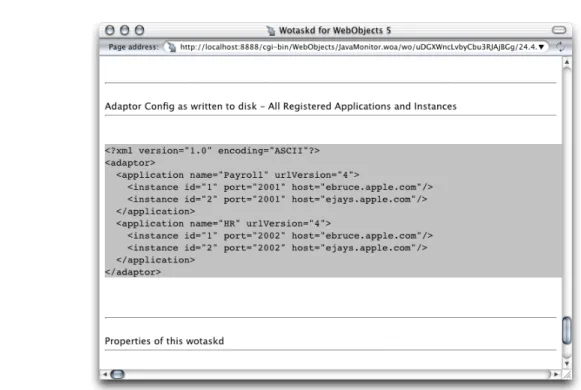
Task: Click Payroll instance id 2 ejays line
Action: 277,200
